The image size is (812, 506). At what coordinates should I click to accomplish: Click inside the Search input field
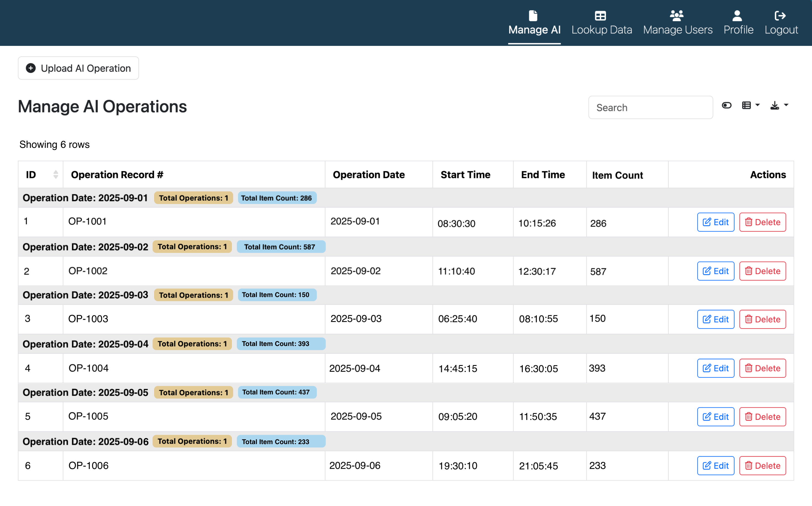pyautogui.click(x=650, y=107)
